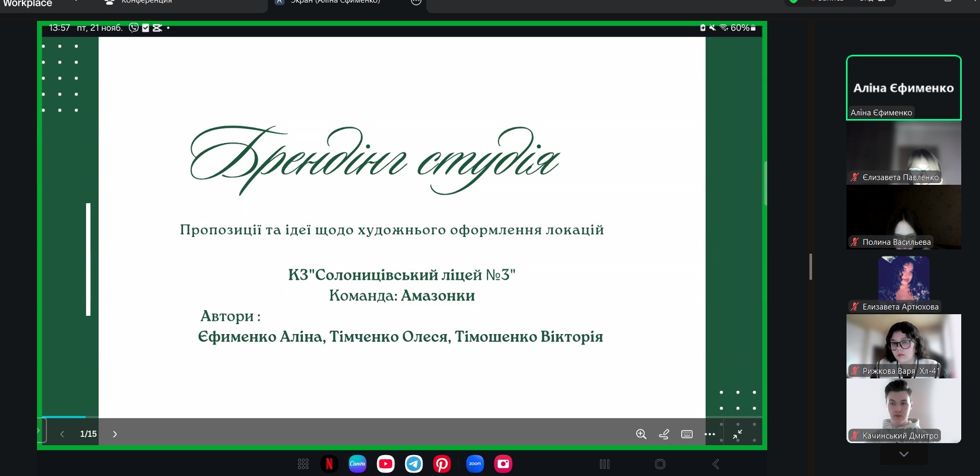The width and height of the screenshot is (980, 476).
Task: Expand more participants with the down chevron
Action: (904, 454)
